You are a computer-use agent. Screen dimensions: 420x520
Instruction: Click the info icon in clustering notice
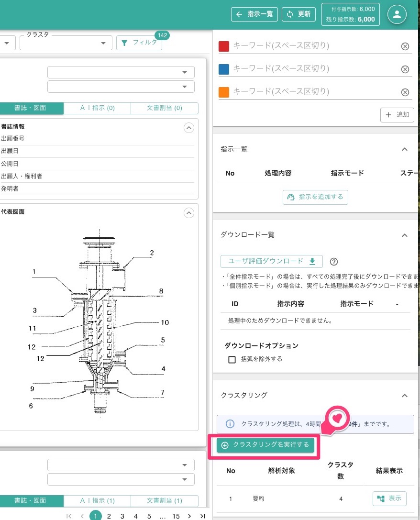point(230,424)
